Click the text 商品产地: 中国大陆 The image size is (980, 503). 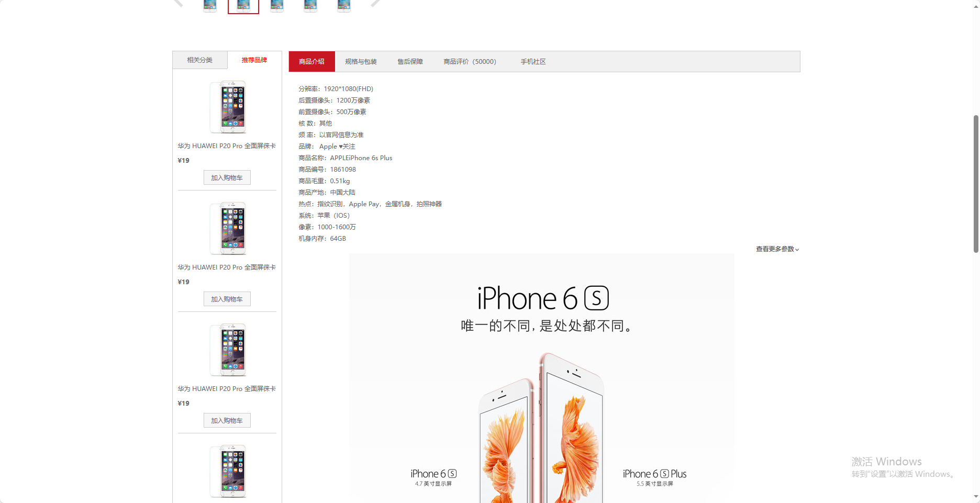(x=327, y=193)
